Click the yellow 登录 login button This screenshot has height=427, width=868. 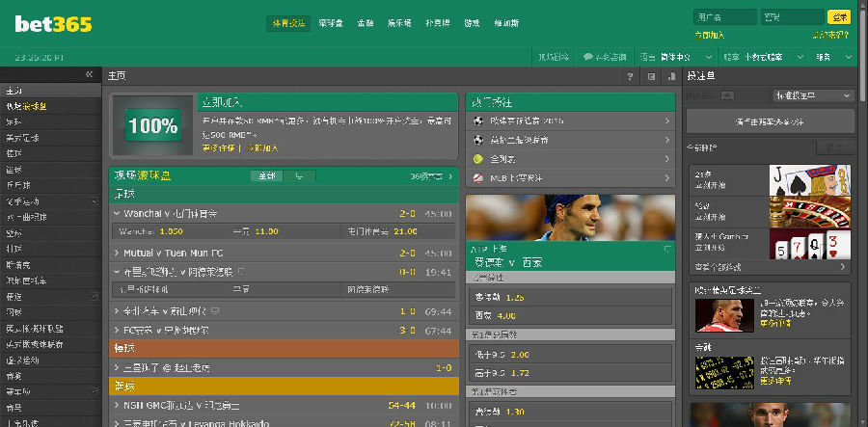(x=839, y=17)
